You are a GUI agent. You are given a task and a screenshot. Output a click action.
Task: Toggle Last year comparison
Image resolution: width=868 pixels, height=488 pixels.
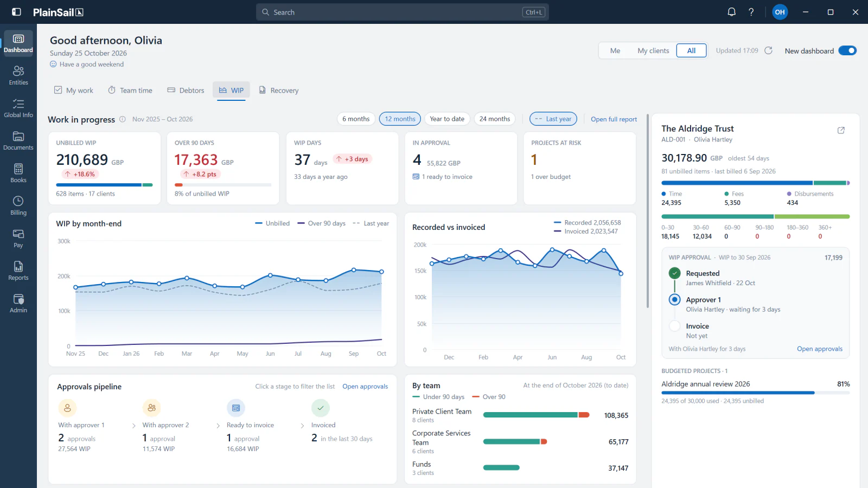coord(553,119)
